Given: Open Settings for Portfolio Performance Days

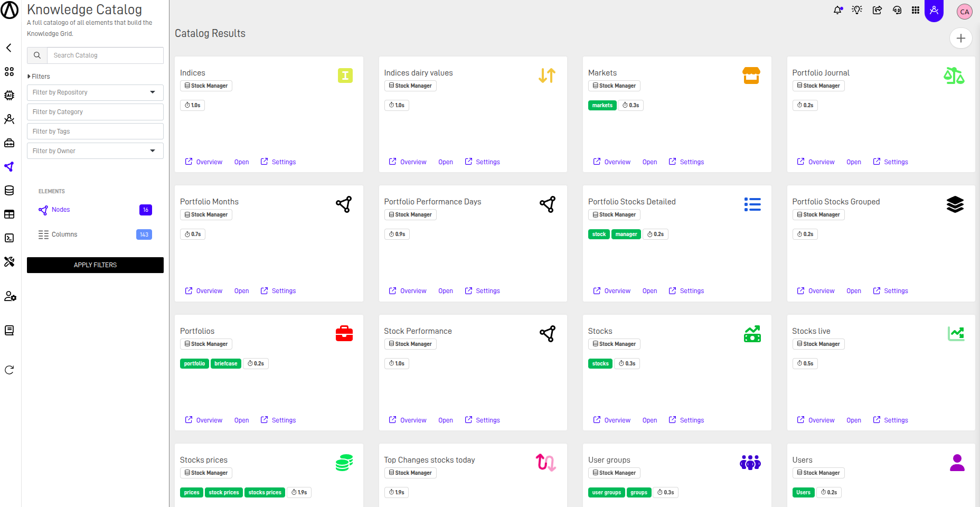Looking at the screenshot, I should (x=483, y=291).
